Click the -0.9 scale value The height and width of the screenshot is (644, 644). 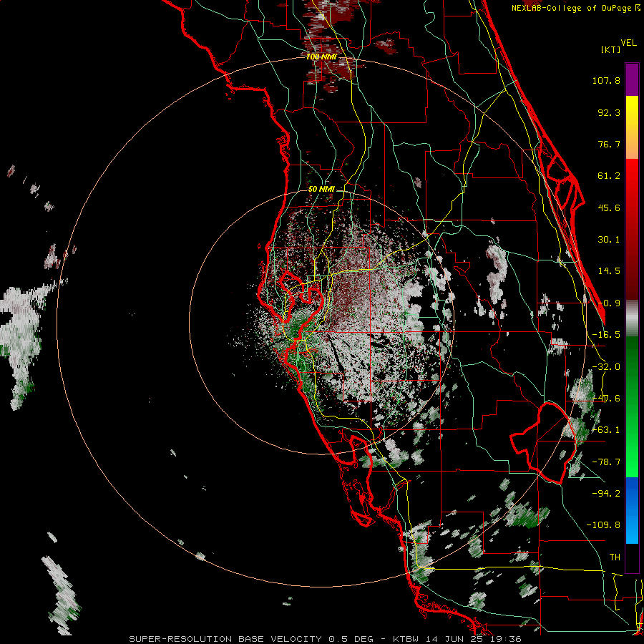coord(609,303)
